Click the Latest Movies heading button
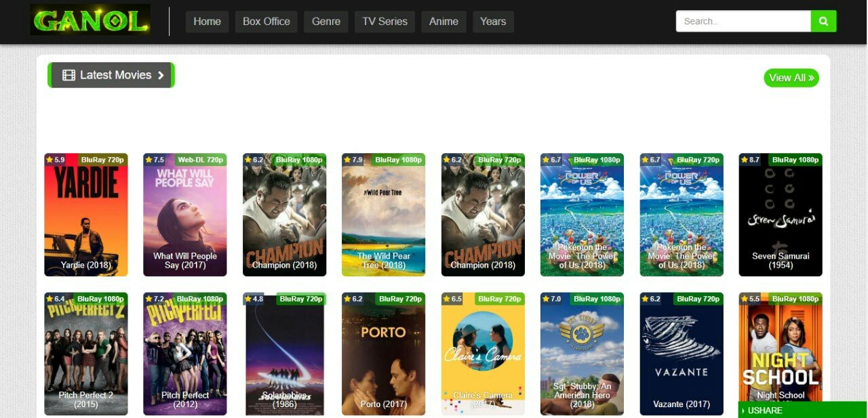Image resolution: width=868 pixels, height=418 pixels. (x=111, y=75)
